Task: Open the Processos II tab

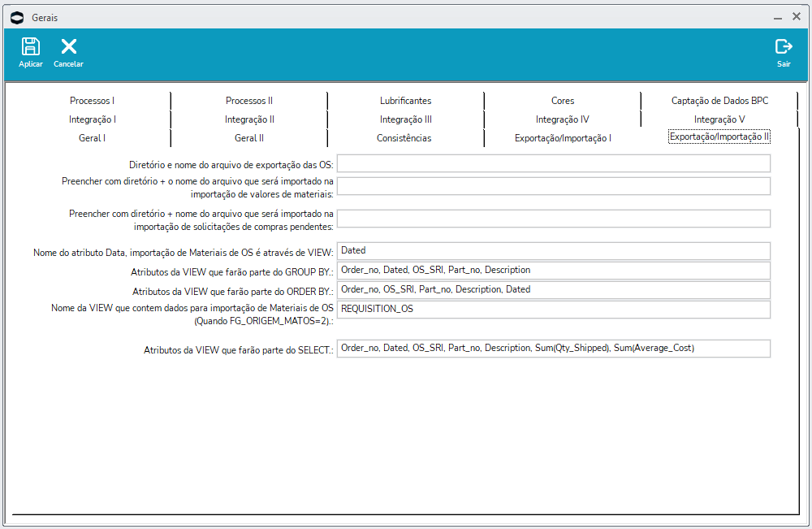Action: coord(249,101)
